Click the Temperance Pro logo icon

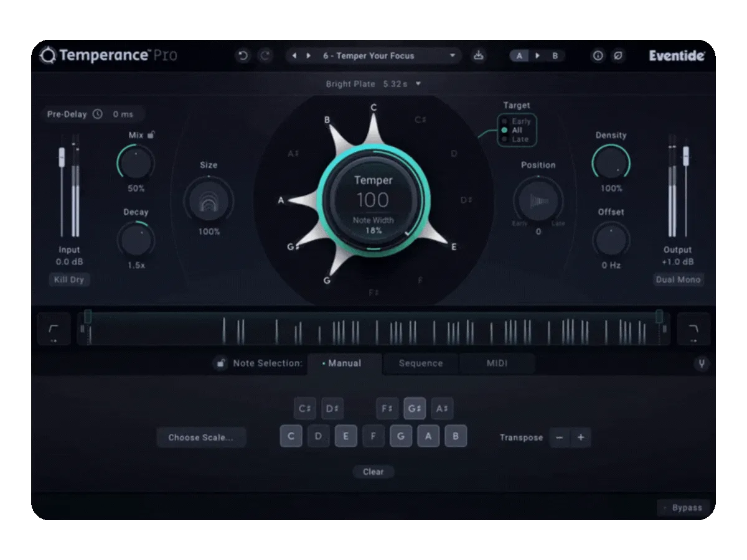47,56
